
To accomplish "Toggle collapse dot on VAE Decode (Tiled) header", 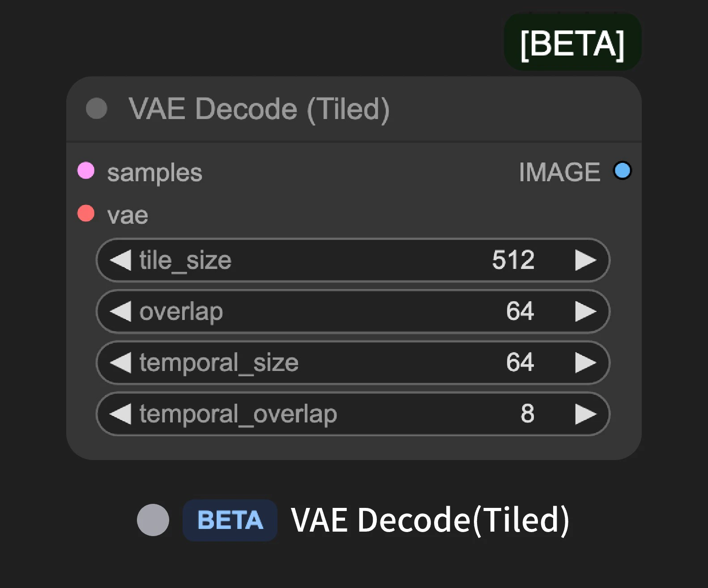I will point(96,108).
